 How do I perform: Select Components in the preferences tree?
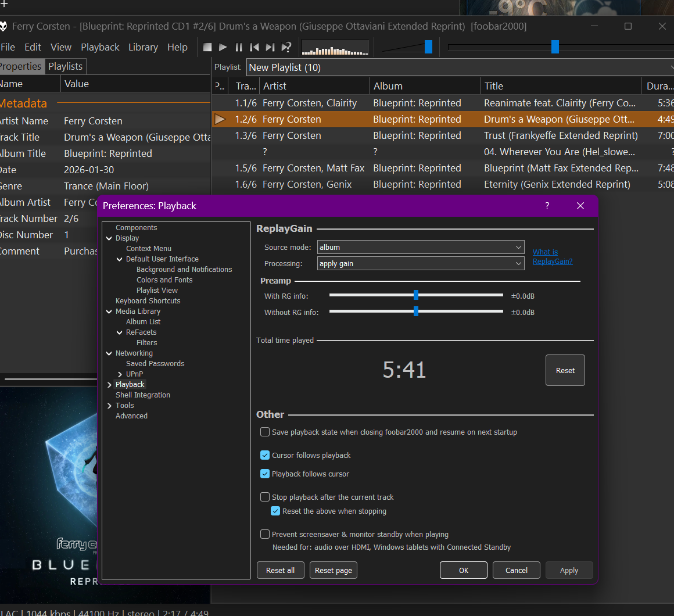(x=137, y=228)
